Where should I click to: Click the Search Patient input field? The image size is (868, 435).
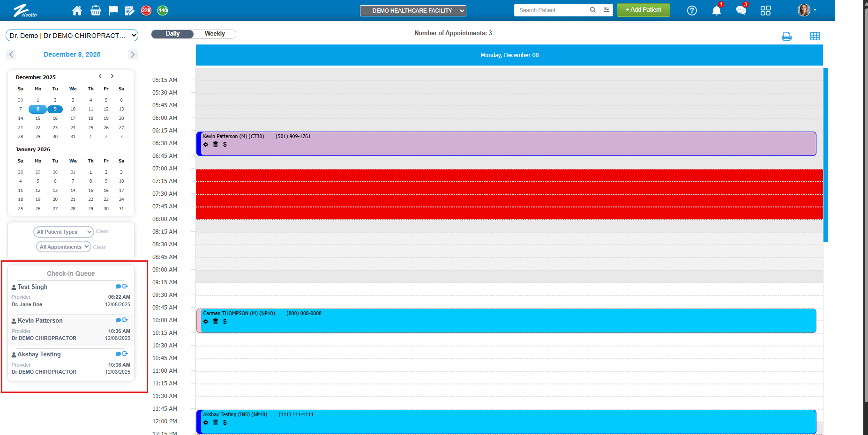tap(550, 10)
